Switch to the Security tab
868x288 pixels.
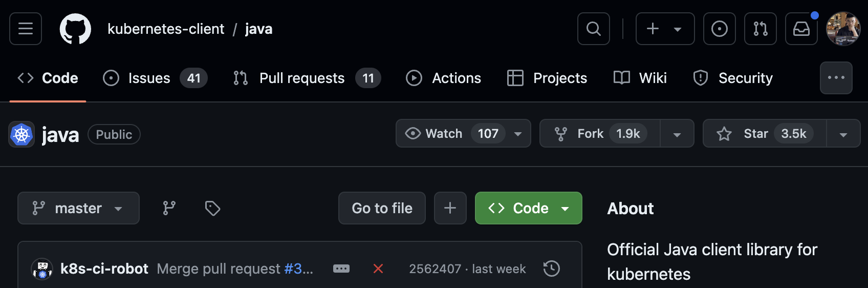[x=732, y=78]
